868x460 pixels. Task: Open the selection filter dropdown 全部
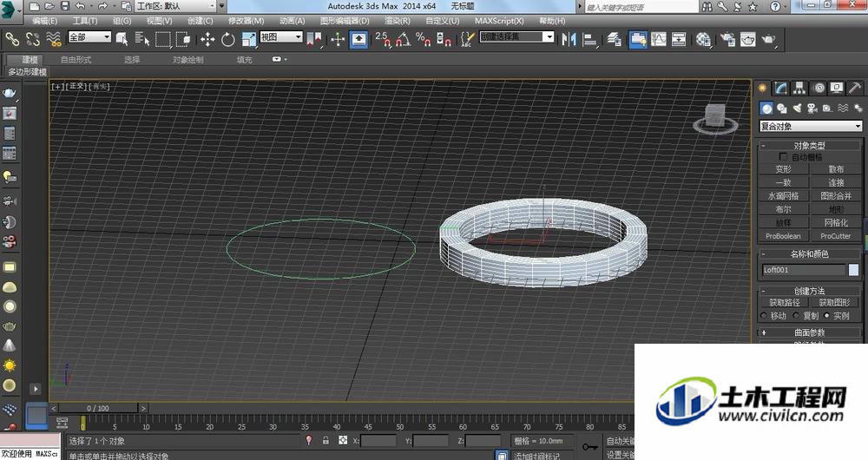click(x=89, y=37)
